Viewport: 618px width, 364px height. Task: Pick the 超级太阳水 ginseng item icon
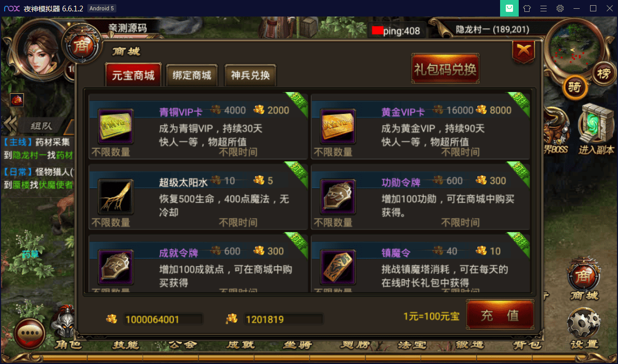tap(115, 196)
